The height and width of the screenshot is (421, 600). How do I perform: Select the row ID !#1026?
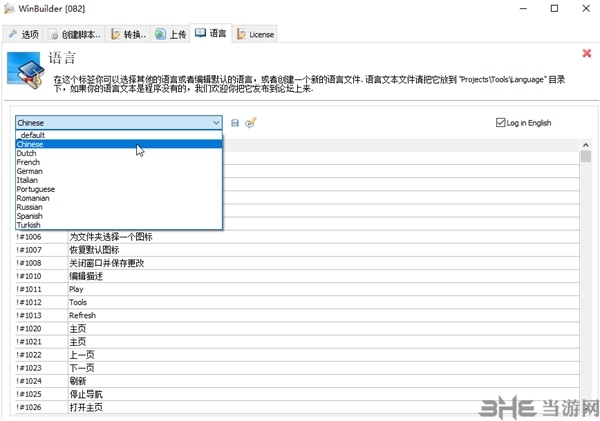(x=42, y=407)
